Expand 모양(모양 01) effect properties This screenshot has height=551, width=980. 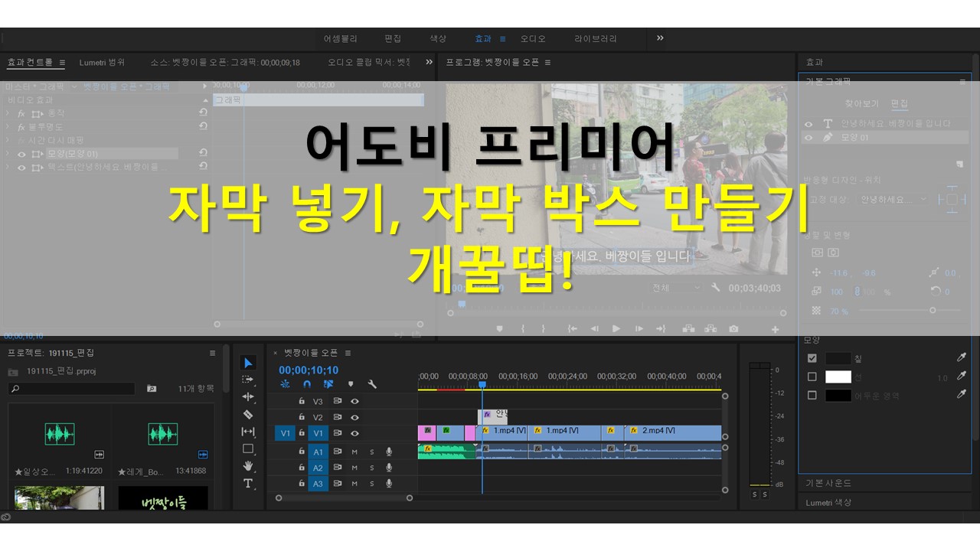pos(8,154)
